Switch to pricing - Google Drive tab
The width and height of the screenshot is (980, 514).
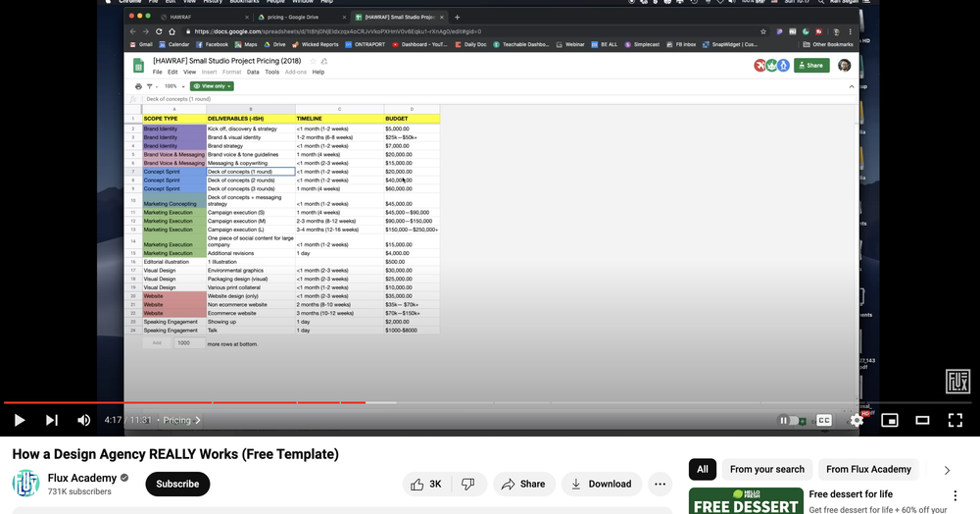pos(301,17)
